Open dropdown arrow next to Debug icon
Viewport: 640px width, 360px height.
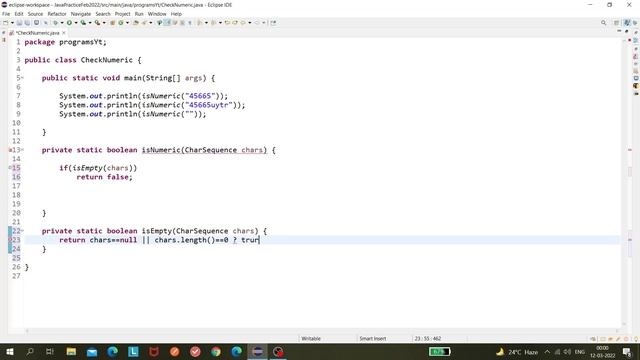62,23
